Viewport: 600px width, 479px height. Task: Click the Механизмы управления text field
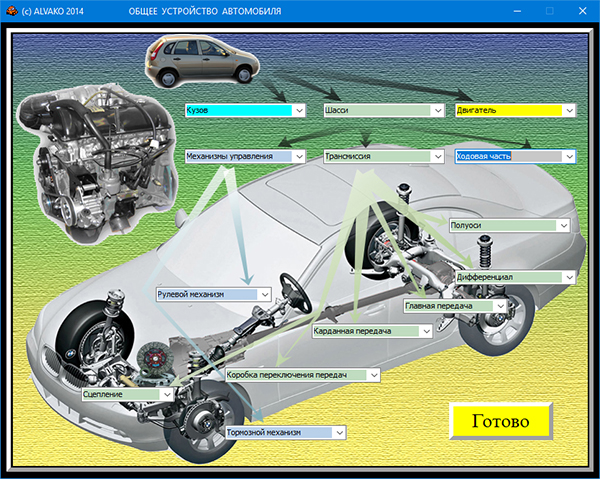(x=239, y=156)
